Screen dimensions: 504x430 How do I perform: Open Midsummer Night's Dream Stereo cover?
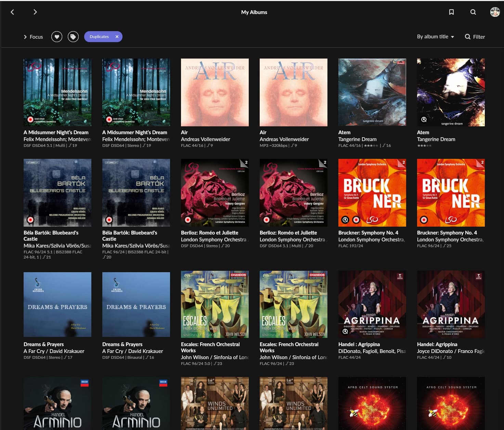click(136, 92)
